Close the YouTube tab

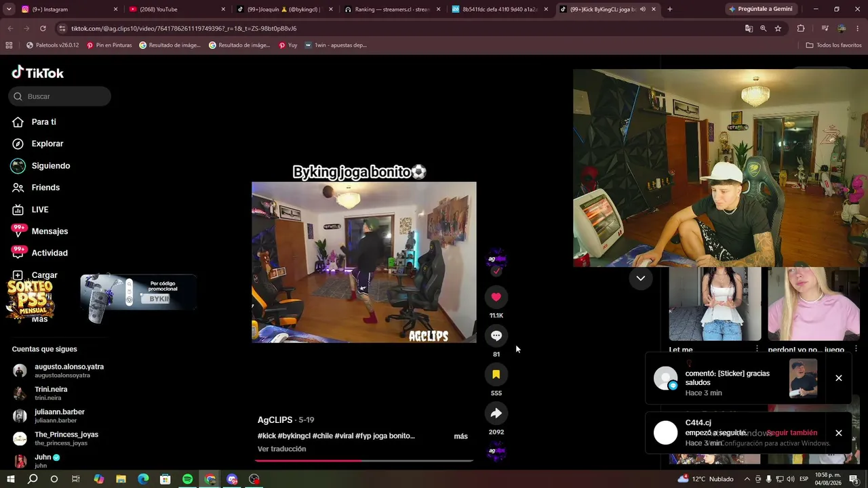tap(223, 9)
